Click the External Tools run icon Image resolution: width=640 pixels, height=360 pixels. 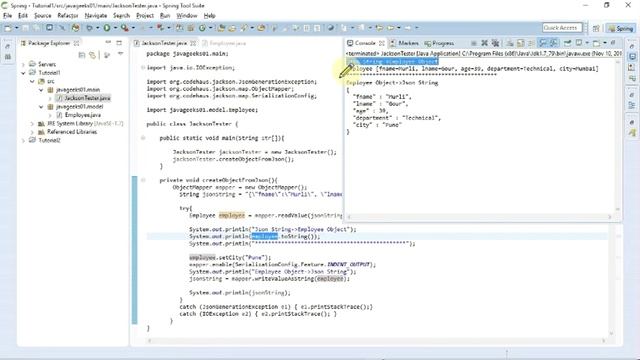[124, 28]
